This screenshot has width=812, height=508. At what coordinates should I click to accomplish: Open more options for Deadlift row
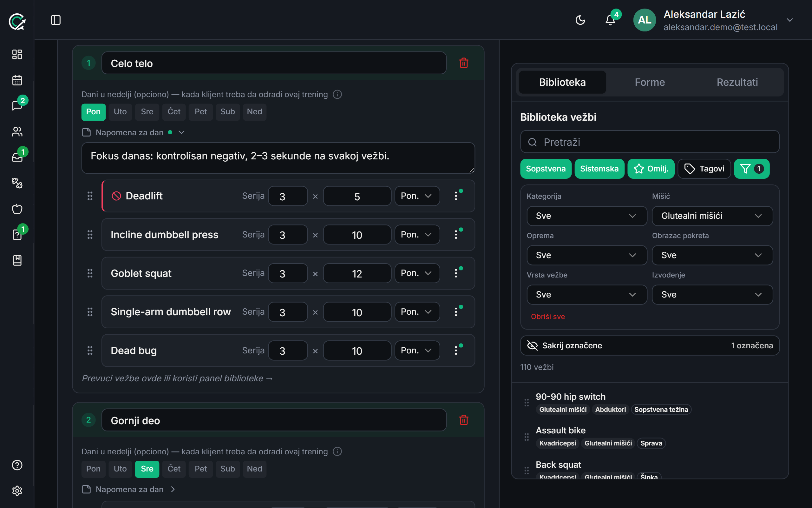456,196
